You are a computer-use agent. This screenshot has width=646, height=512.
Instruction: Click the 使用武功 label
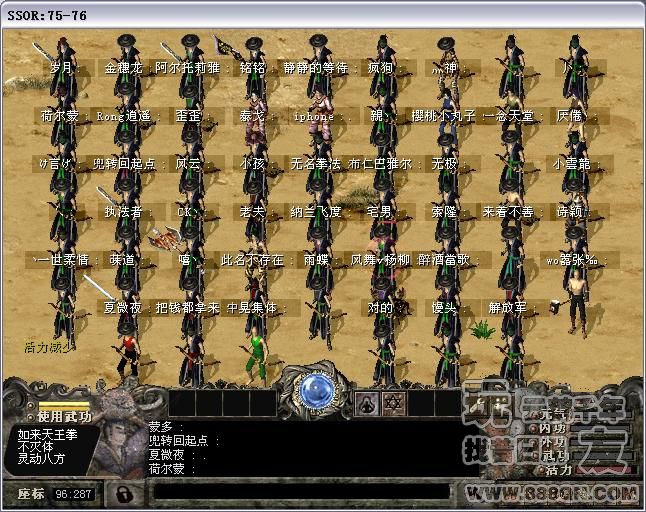64,417
